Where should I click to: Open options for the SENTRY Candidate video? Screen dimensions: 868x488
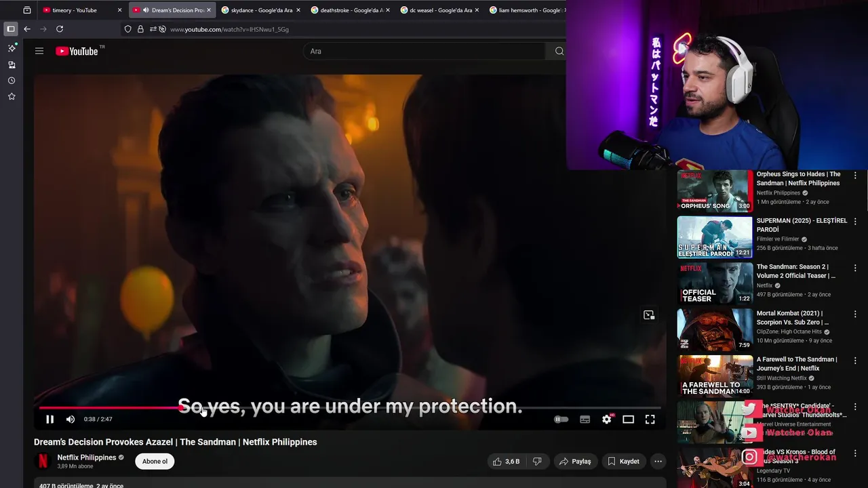[855, 406]
